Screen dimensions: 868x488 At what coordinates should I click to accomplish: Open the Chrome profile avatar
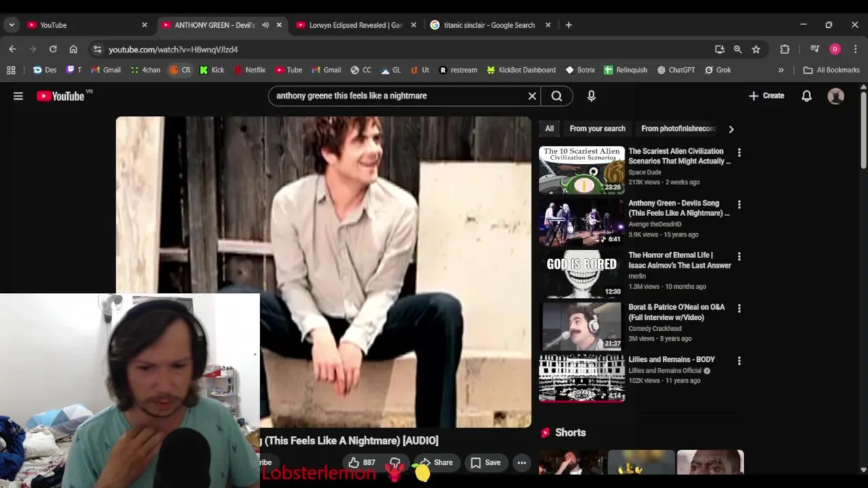(x=835, y=49)
